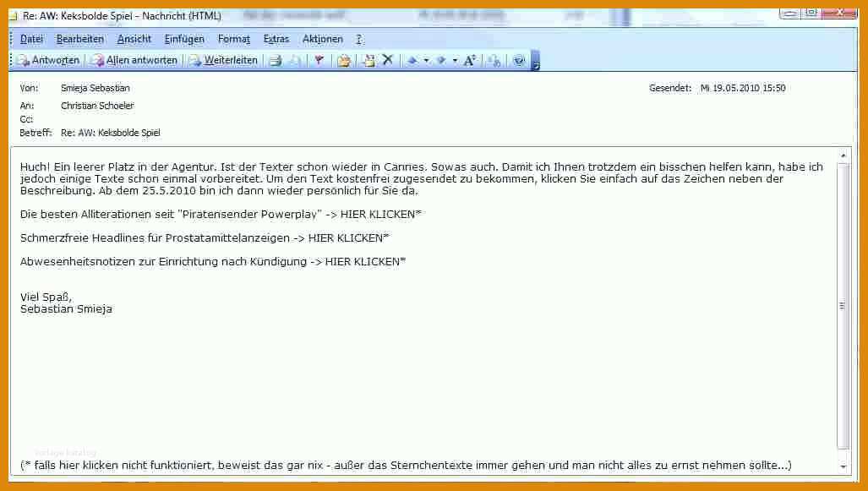This screenshot has height=491, width=868.
Task: Open the Bearbeiten menu
Action: 80,40
